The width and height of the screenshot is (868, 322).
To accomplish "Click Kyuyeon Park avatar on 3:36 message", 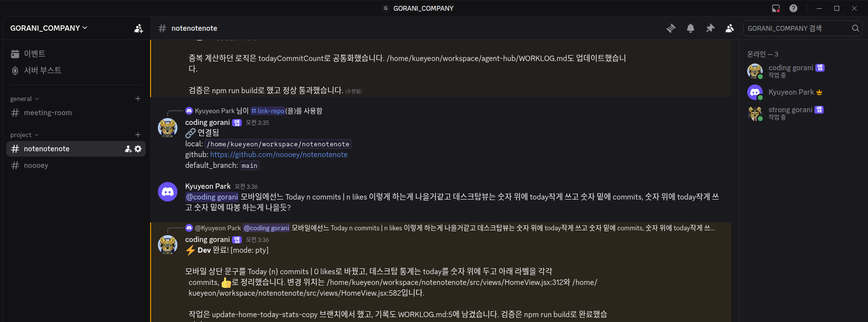I will [168, 192].
